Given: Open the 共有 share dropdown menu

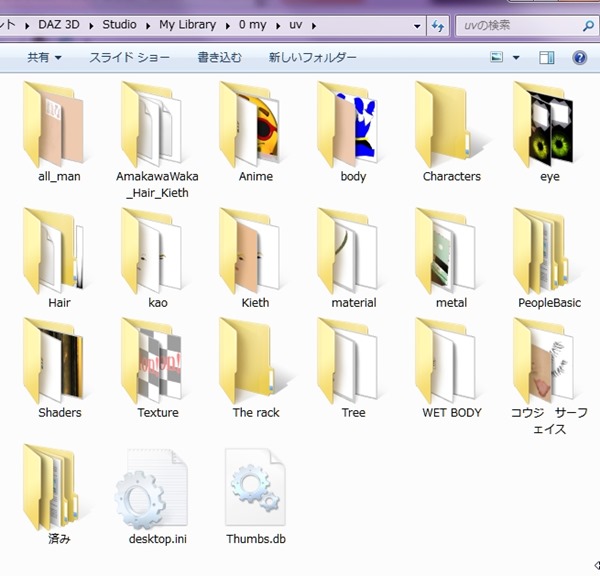Looking at the screenshot, I should pos(44,58).
